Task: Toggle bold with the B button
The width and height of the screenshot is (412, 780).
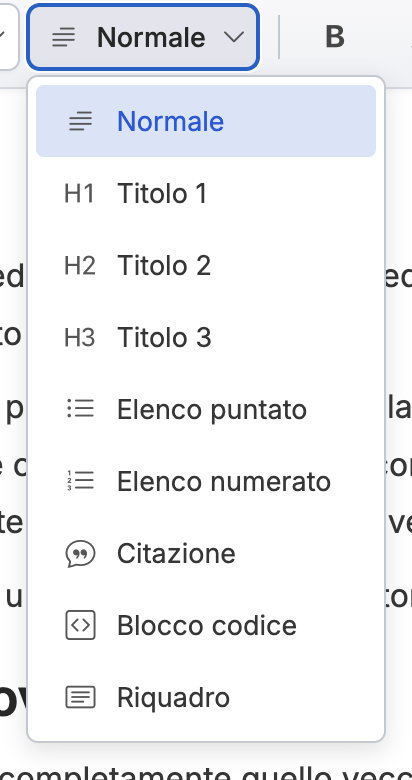Action: click(x=334, y=37)
